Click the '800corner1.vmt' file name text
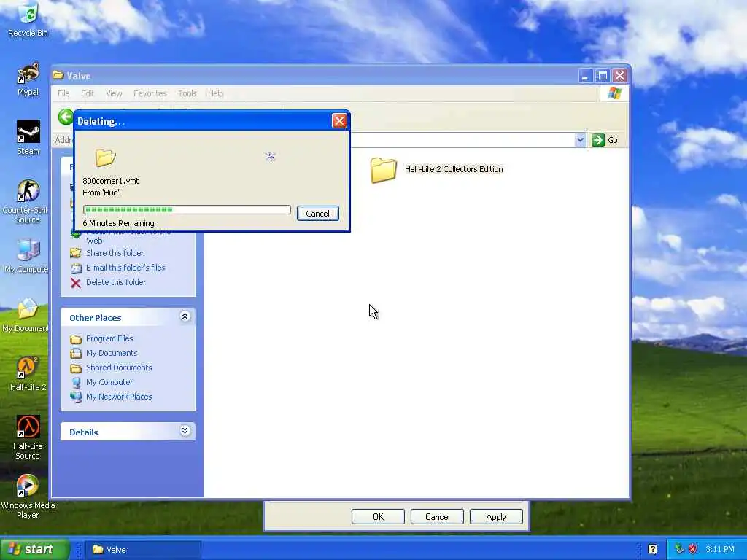 (x=111, y=181)
